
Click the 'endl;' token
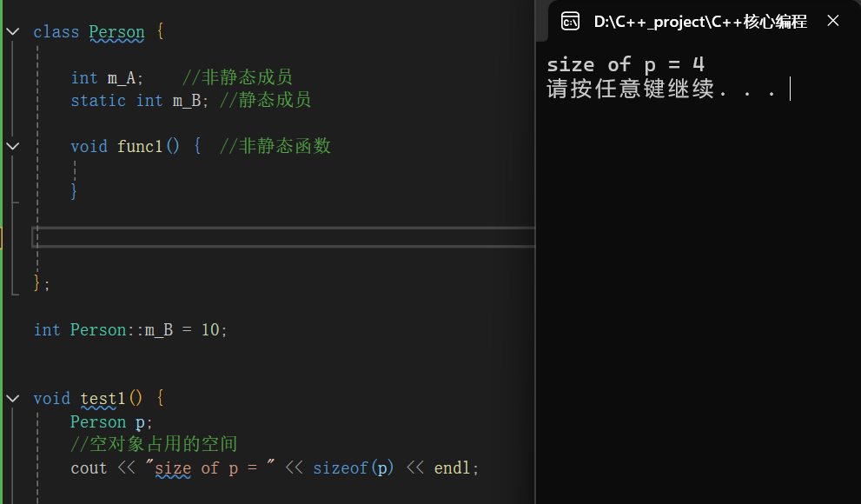(456, 468)
